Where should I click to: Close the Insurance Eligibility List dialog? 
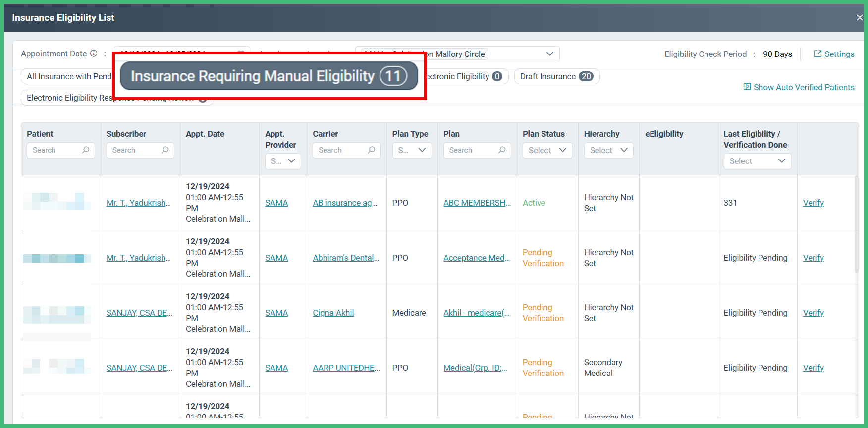[859, 18]
